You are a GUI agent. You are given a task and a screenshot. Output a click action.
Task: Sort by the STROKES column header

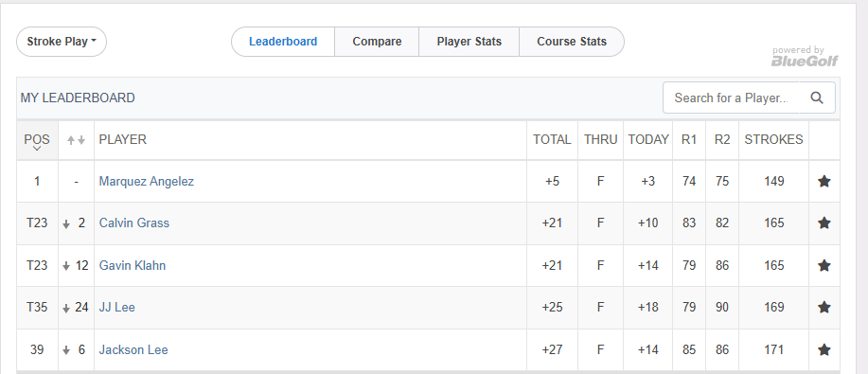click(774, 139)
